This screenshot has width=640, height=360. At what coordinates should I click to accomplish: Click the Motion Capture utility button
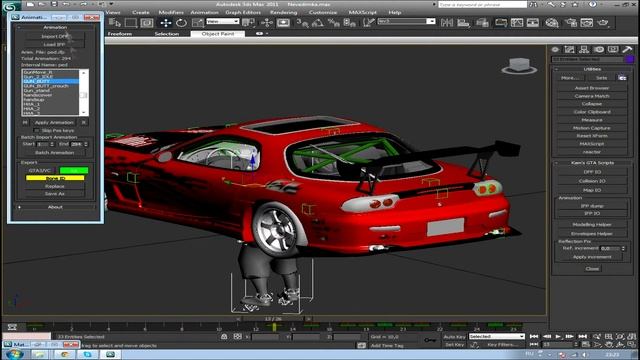pyautogui.click(x=592, y=128)
